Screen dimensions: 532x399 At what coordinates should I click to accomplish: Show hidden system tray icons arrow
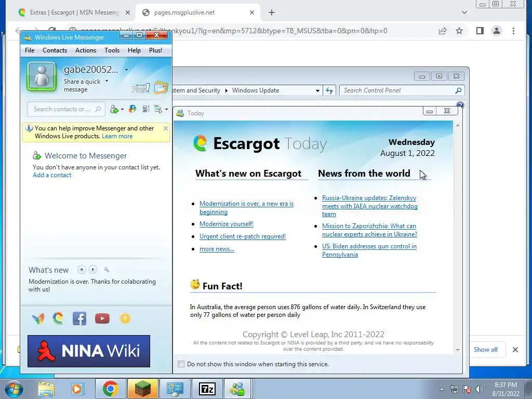coord(442,389)
